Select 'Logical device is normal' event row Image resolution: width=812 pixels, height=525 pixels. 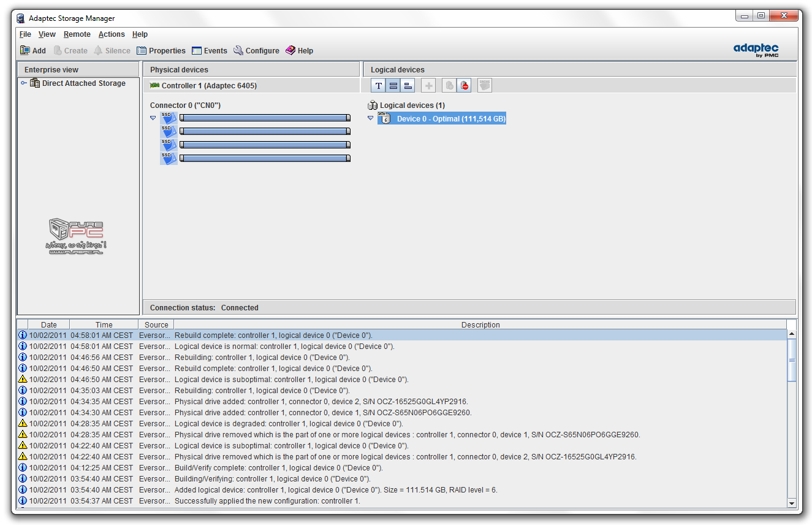point(402,347)
